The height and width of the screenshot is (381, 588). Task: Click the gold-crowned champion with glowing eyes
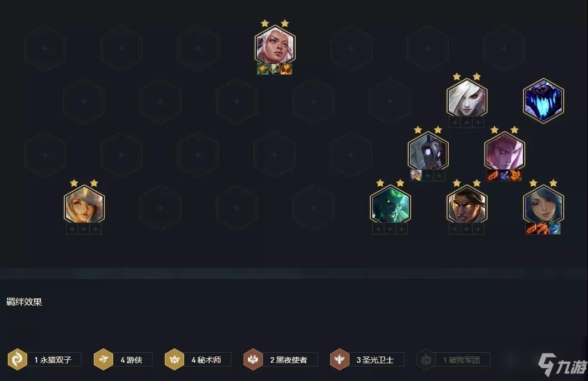[467, 205]
